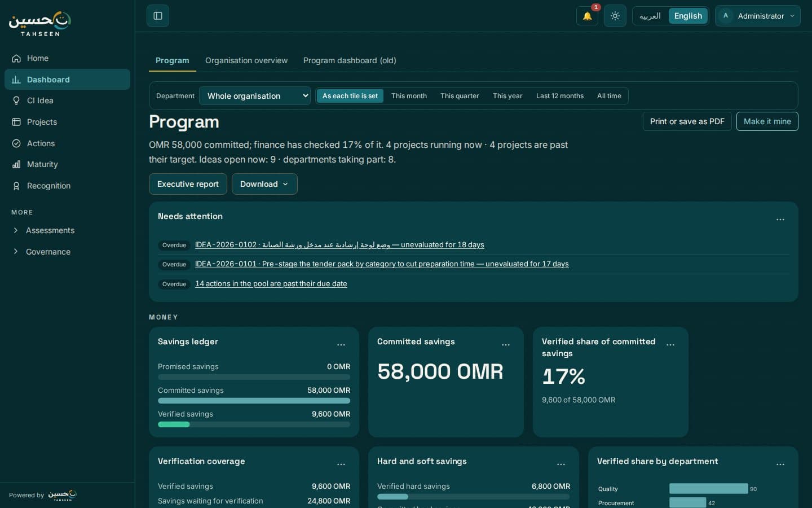
Task: Click the Make it mine button
Action: click(767, 121)
